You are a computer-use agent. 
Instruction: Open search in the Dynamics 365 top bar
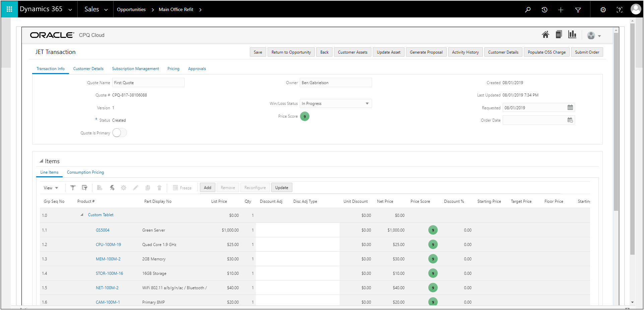[528, 9]
